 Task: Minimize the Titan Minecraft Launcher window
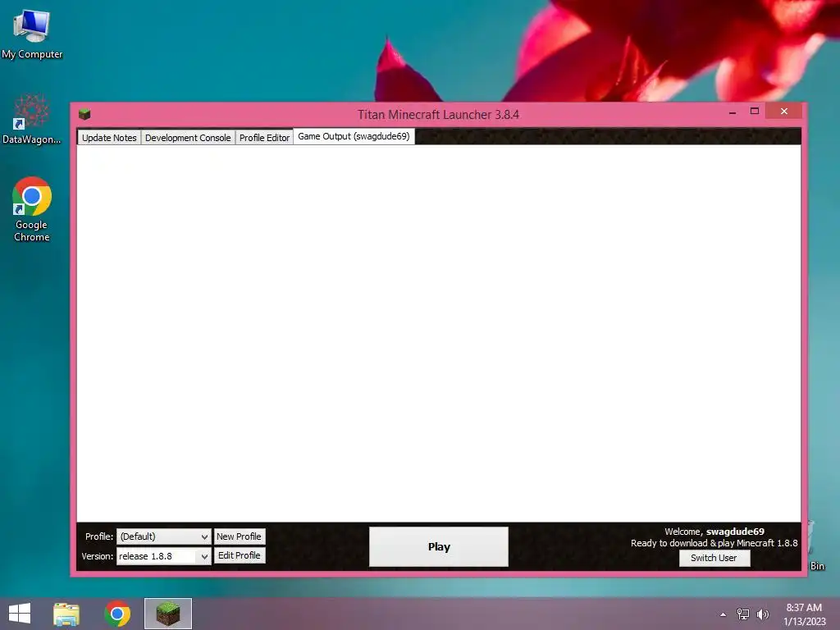click(x=733, y=112)
